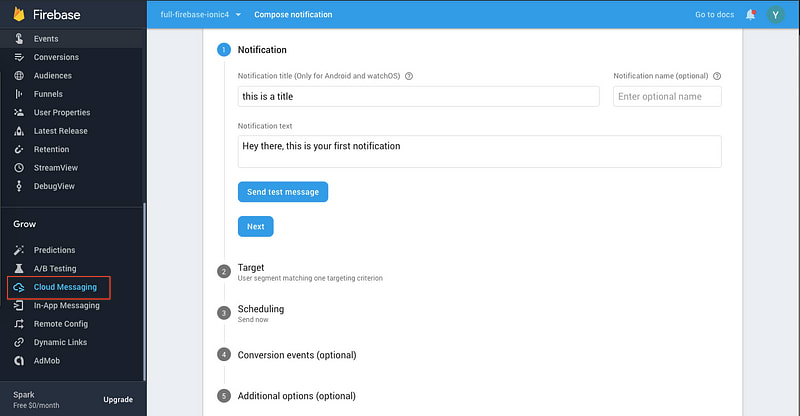800x416 pixels.
Task: Click the Upgrade plan button
Action: pyautogui.click(x=118, y=400)
